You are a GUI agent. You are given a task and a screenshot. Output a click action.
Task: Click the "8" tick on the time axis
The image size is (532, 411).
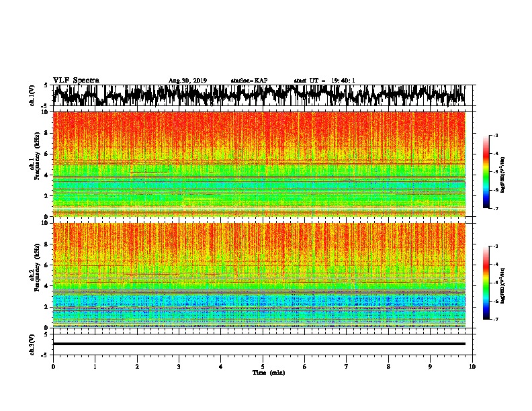click(388, 367)
